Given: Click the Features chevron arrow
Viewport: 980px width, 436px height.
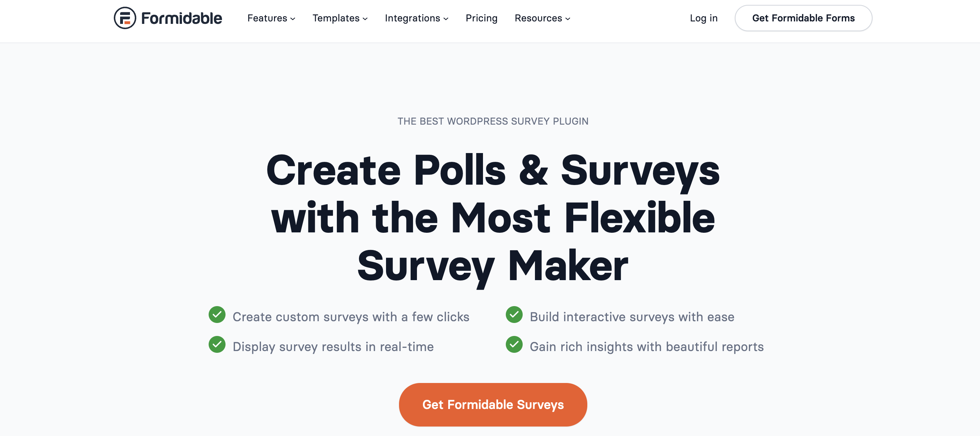Looking at the screenshot, I should tap(292, 19).
